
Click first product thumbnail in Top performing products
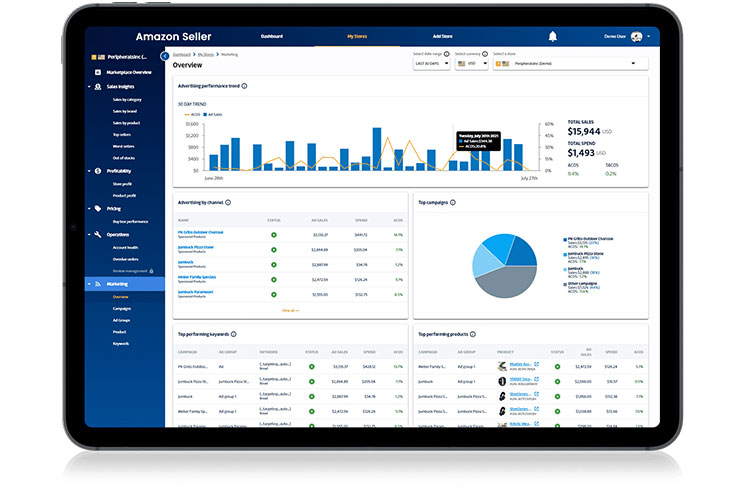pyautogui.click(x=502, y=366)
